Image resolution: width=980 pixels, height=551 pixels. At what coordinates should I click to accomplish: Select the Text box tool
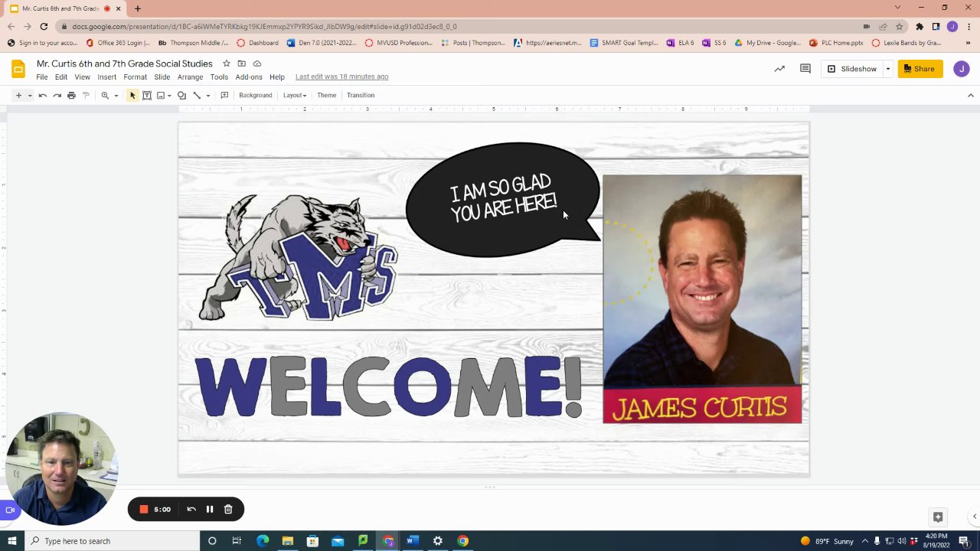coord(147,96)
